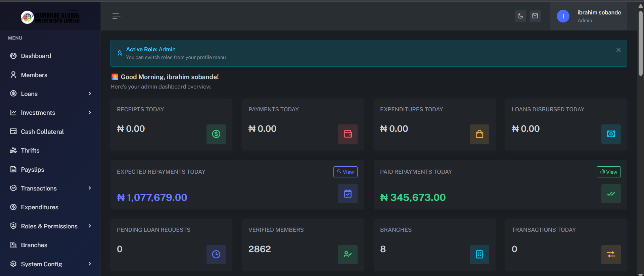
Task: Click the System Config gear icon
Action: coord(13,264)
